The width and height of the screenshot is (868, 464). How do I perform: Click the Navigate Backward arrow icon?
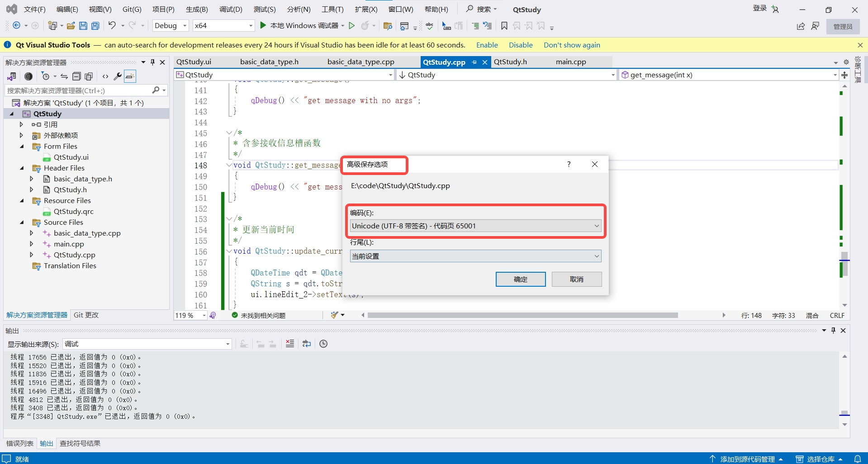pyautogui.click(x=17, y=26)
